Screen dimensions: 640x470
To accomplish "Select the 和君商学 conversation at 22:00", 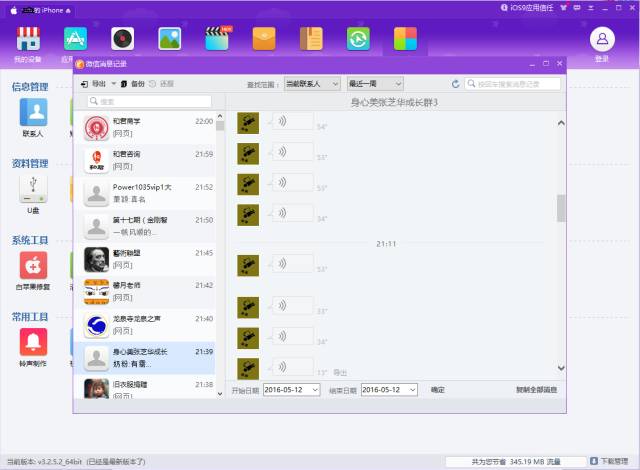I will (x=146, y=127).
